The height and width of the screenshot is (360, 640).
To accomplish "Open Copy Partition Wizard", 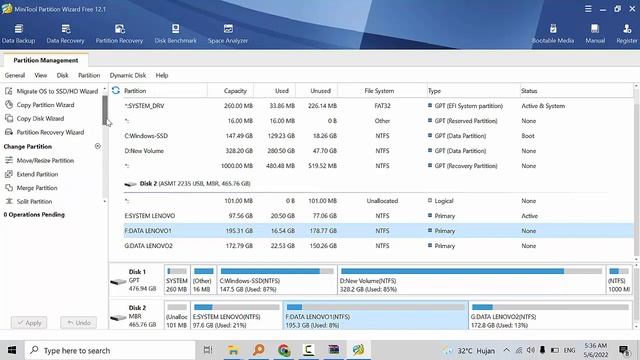I will coord(40,105).
